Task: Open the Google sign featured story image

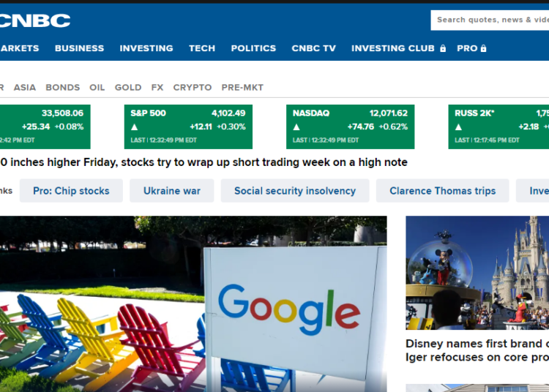Action: pos(193,304)
